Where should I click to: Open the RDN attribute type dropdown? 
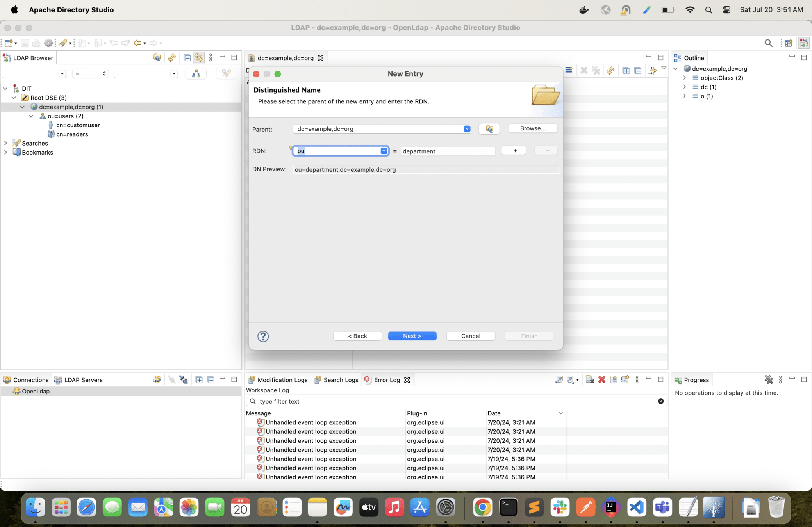tap(384, 151)
